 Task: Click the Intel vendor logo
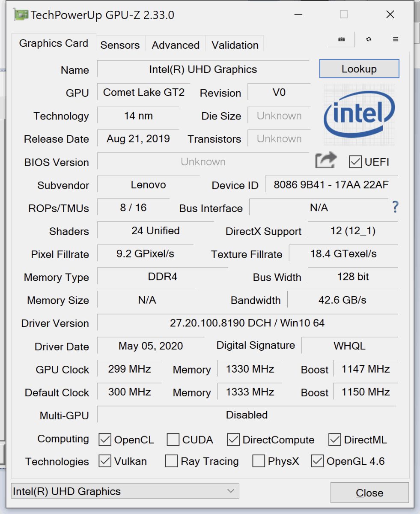pos(359,114)
